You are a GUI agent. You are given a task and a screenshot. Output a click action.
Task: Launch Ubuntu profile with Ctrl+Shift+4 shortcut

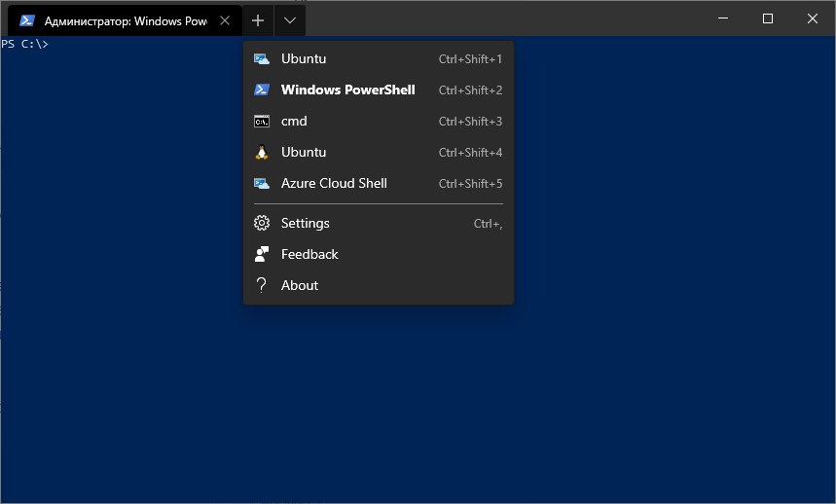(x=379, y=152)
